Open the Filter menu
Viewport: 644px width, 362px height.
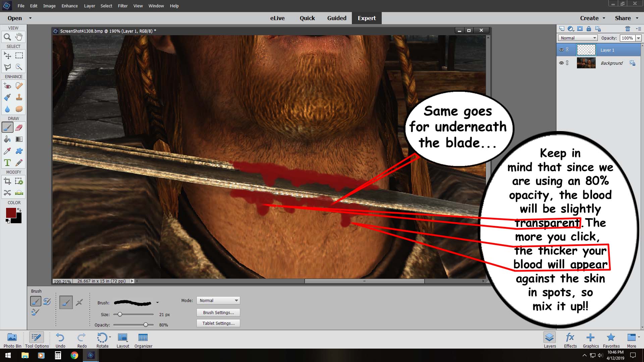(x=123, y=6)
